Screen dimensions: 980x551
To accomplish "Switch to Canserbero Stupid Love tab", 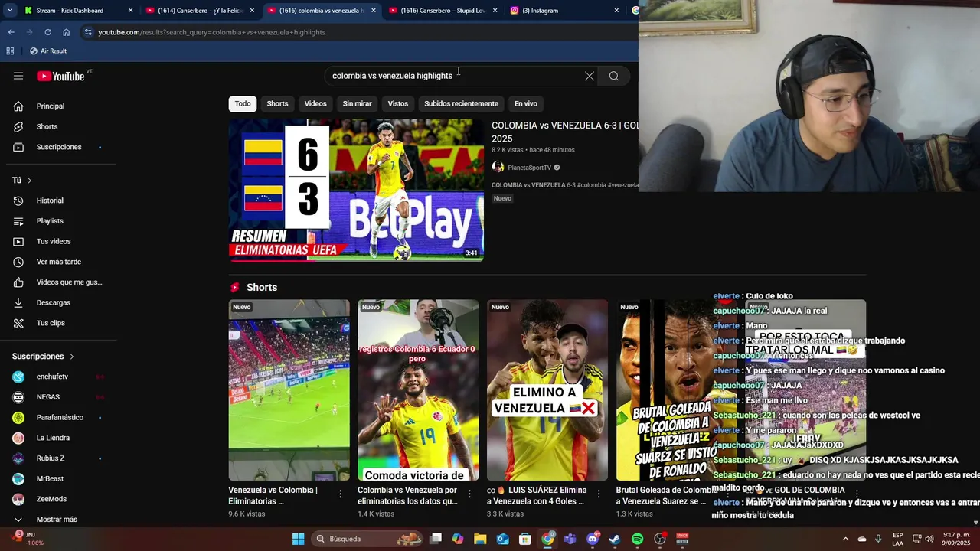I will [443, 11].
